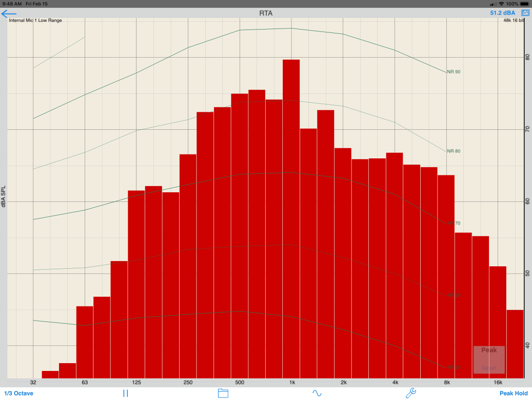
Task: Tap the NR 90 curve label
Action: click(x=454, y=72)
